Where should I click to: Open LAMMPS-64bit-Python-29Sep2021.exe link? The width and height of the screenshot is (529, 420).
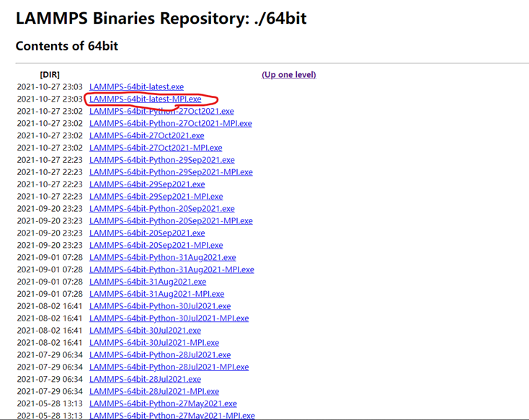(162, 159)
